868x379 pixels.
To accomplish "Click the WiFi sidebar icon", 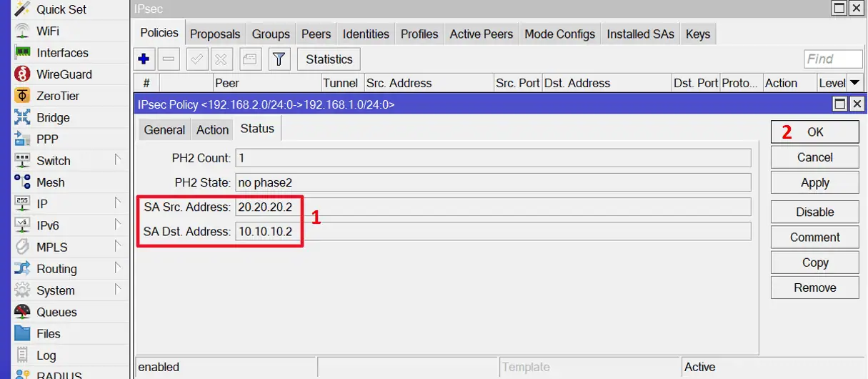I will [x=23, y=31].
